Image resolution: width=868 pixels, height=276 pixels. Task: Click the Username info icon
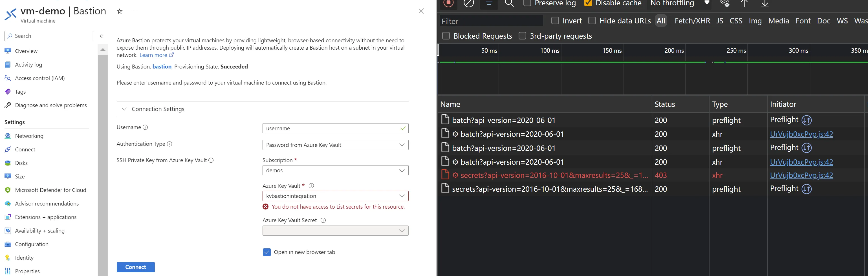[x=145, y=127]
